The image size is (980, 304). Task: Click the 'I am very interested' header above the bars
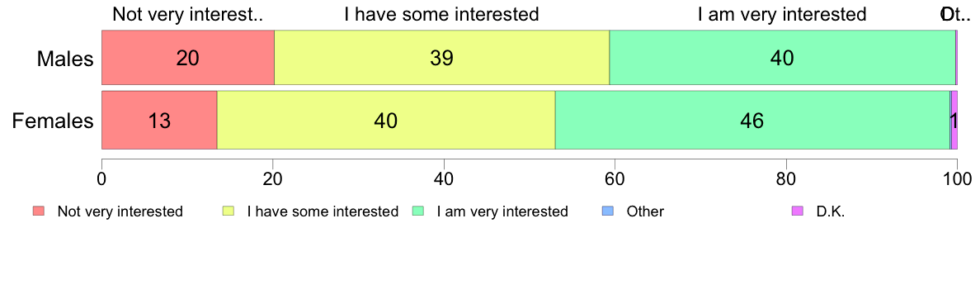pos(782,14)
